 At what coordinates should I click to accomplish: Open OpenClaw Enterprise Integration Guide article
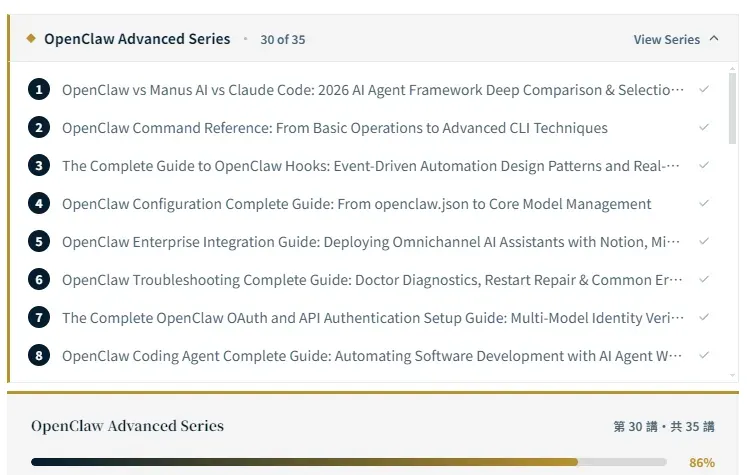pos(371,241)
